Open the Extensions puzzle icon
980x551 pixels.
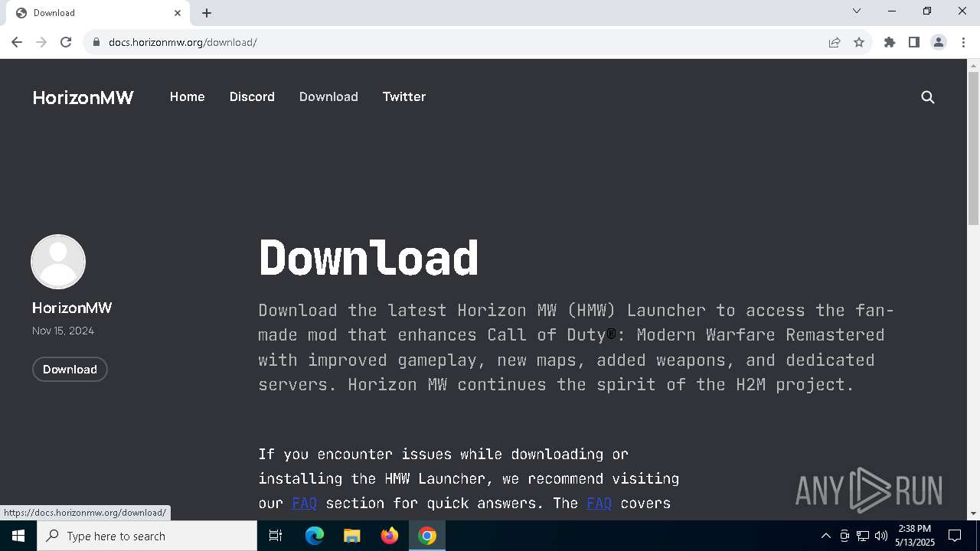[890, 42]
